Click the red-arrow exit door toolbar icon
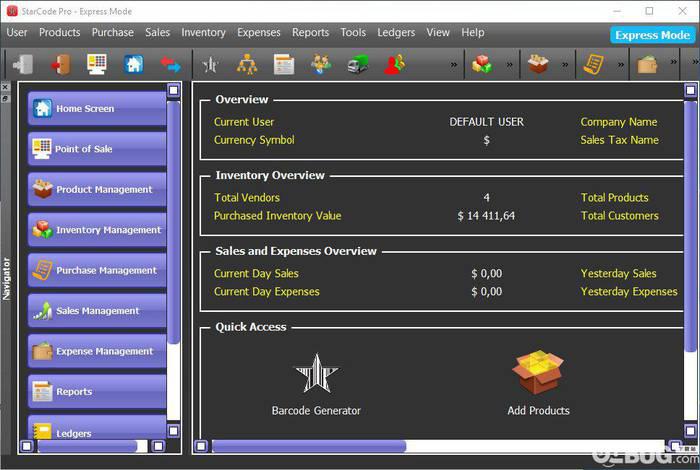This screenshot has width=700, height=470. click(60, 64)
